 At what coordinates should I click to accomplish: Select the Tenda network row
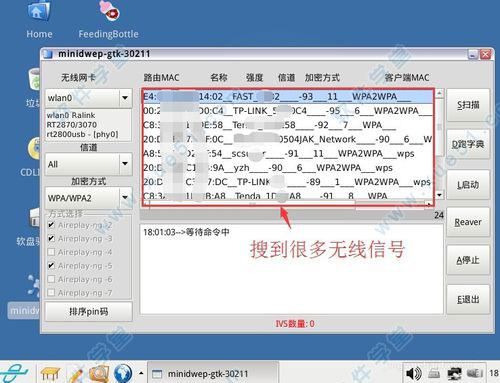[288, 195]
